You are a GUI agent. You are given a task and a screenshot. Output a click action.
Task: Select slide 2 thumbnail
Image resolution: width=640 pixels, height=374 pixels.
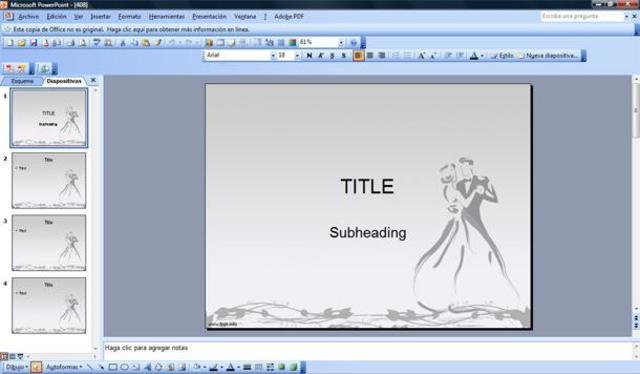click(x=49, y=180)
